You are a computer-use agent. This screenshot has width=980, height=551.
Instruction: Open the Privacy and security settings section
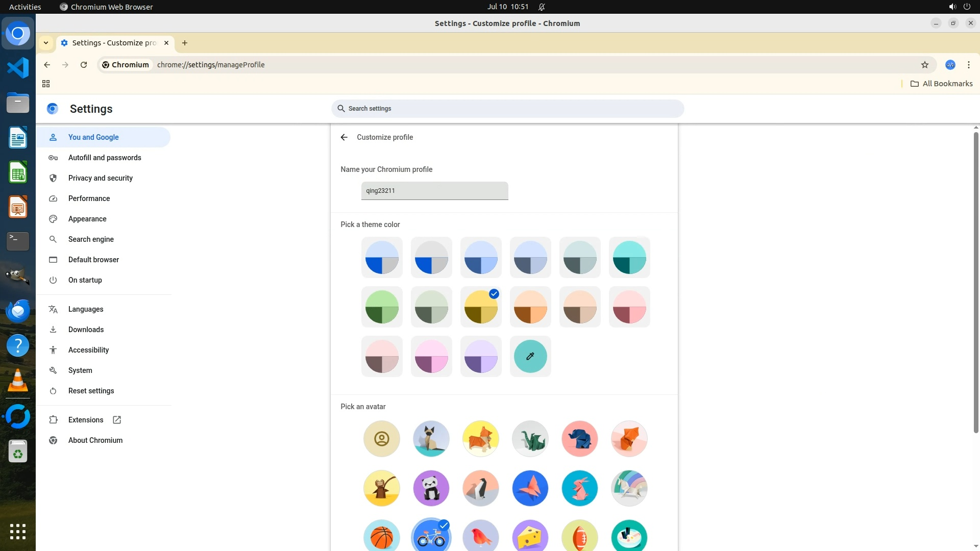coord(100,178)
